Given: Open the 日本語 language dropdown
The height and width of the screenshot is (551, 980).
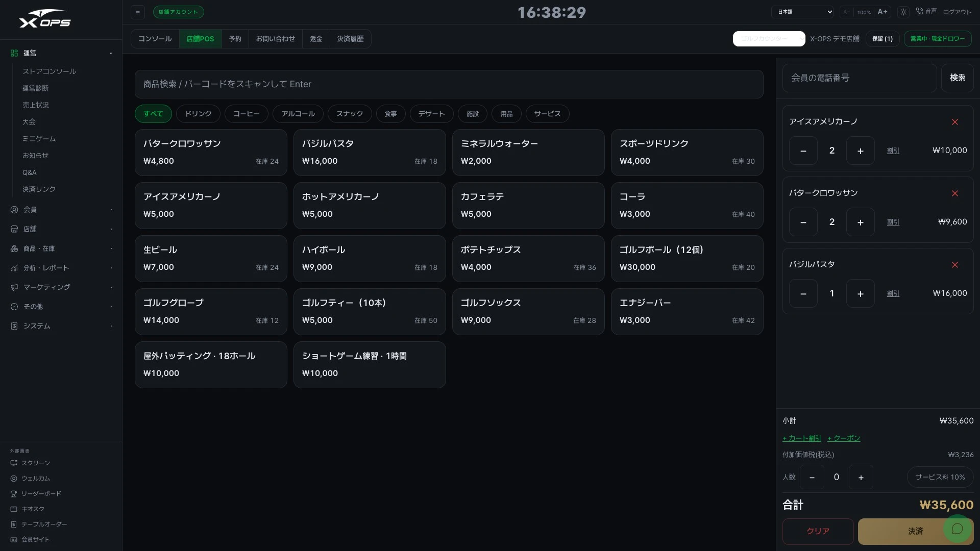Looking at the screenshot, I should tap(802, 12).
